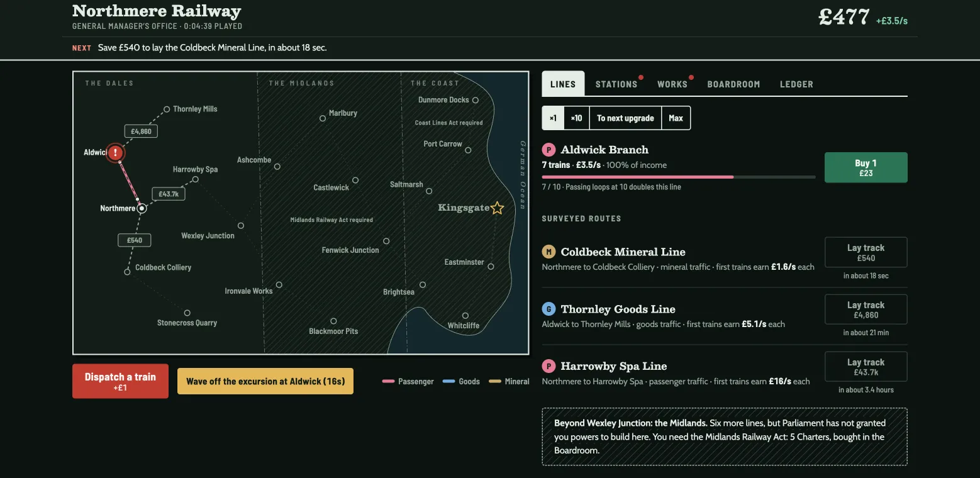Click the Kingsgate star icon on map
This screenshot has width=980, height=478.
click(497, 208)
